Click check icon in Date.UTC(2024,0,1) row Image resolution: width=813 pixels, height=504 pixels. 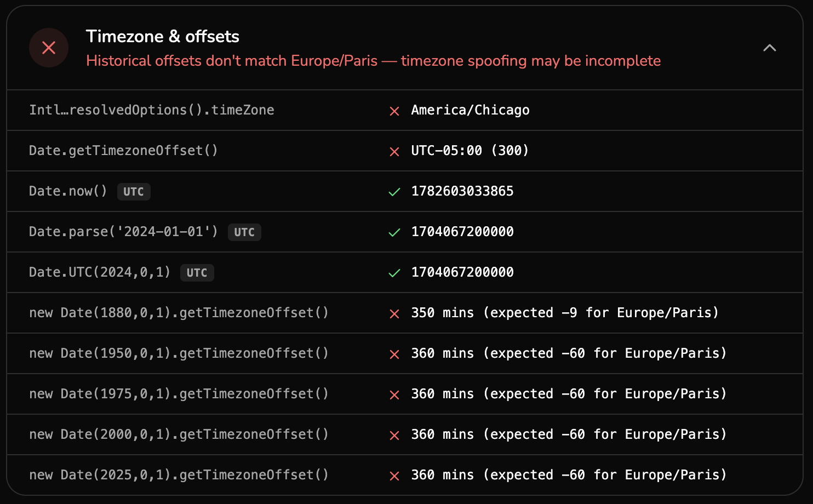point(394,273)
